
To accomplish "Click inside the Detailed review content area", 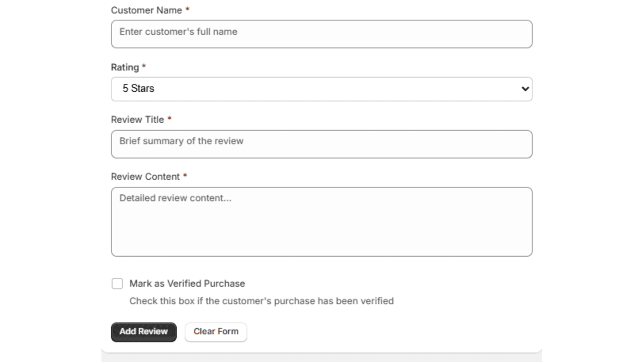I will [x=321, y=221].
